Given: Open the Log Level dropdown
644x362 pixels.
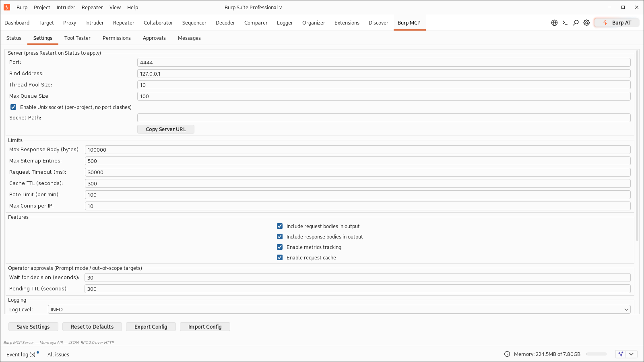Looking at the screenshot, I should (x=339, y=309).
